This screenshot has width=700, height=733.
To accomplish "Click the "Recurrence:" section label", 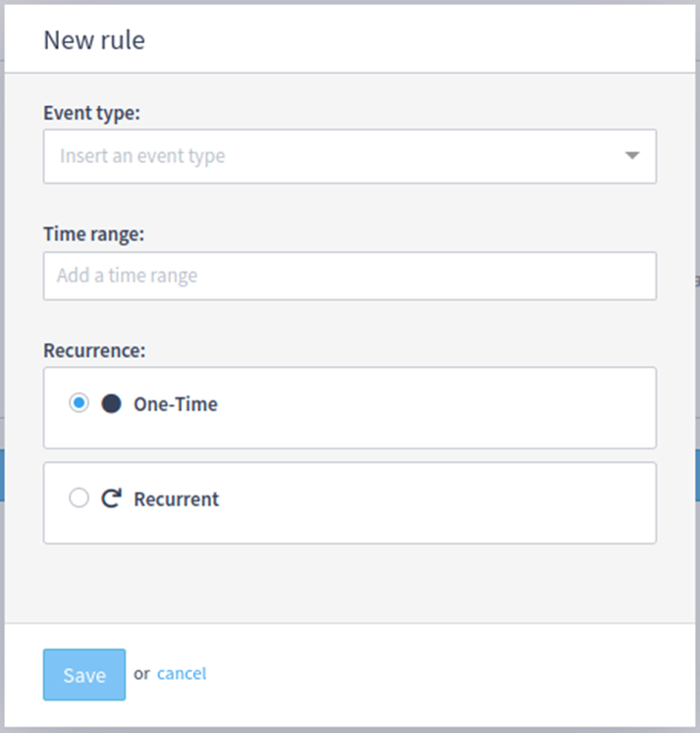I will tap(92, 349).
